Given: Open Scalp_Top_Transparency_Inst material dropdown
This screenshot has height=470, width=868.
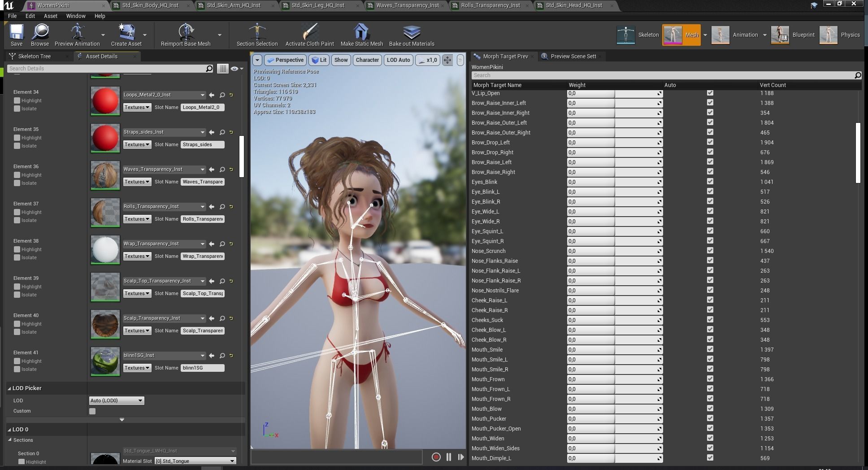Looking at the screenshot, I should tap(164, 281).
